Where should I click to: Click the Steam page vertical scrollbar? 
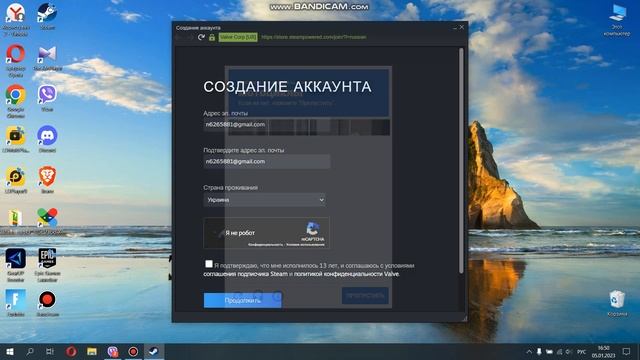point(461,161)
